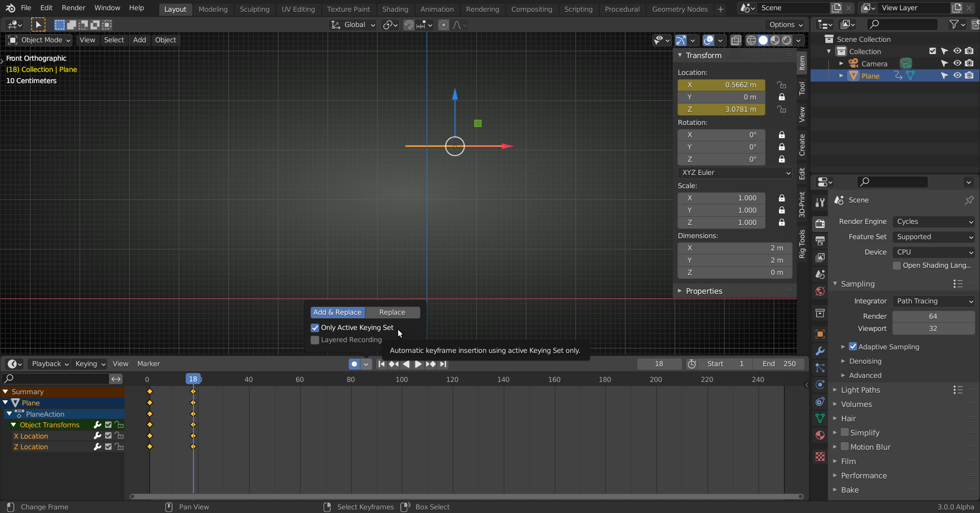Disable Adaptive Sampling checkbox

[853, 347]
